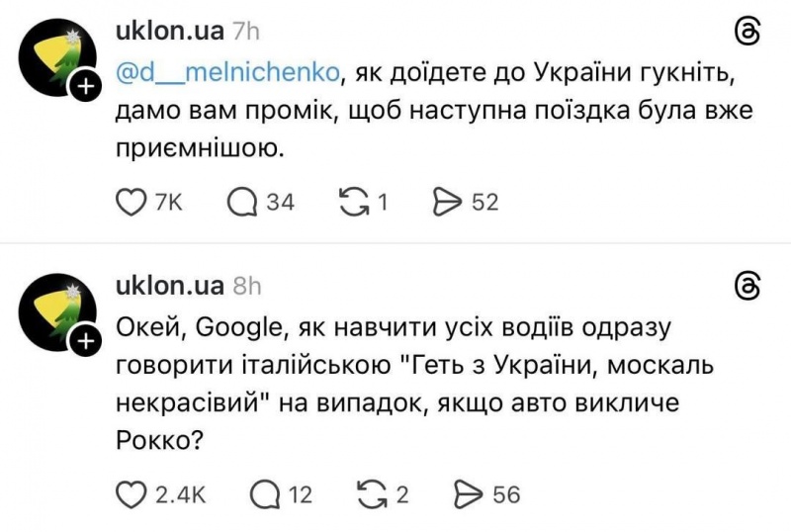Click the 8h timestamp on second post
This screenshot has height=532, width=791.
coord(246,285)
